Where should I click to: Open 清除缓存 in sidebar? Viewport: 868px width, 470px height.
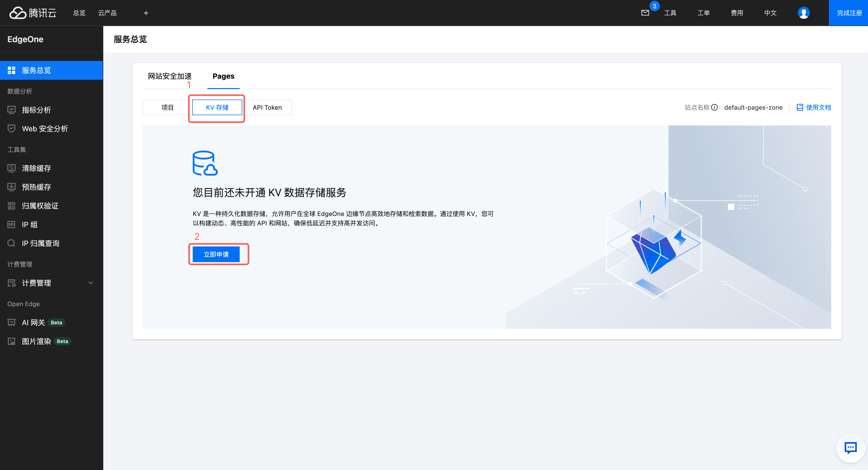(37, 168)
